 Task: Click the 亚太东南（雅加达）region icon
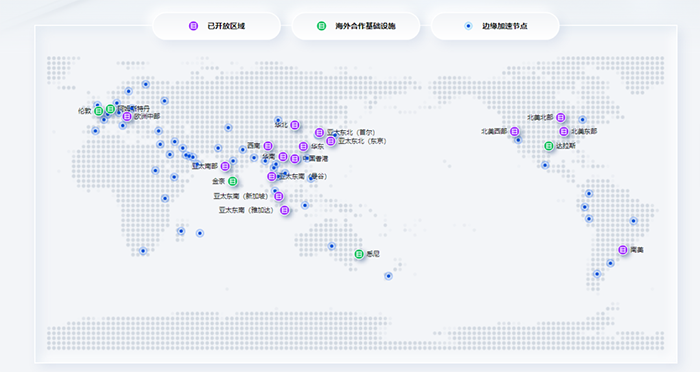point(284,210)
